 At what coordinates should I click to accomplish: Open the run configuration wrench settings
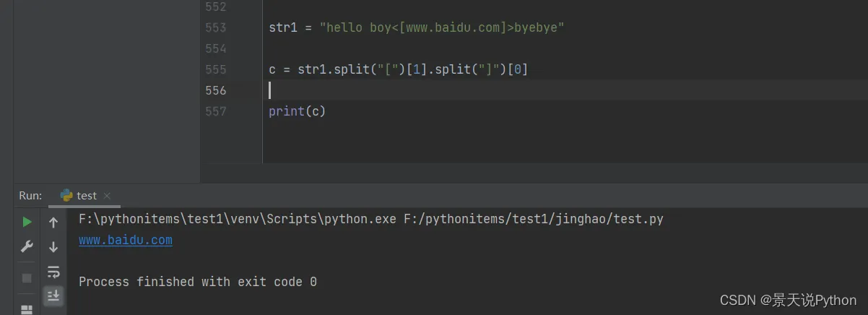click(27, 246)
